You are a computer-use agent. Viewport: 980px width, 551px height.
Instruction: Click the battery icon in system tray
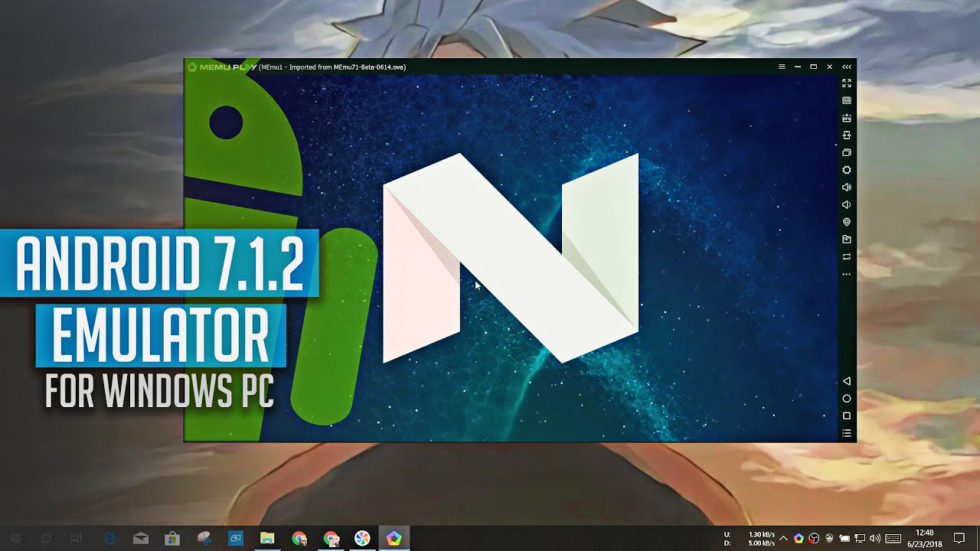pos(844,539)
